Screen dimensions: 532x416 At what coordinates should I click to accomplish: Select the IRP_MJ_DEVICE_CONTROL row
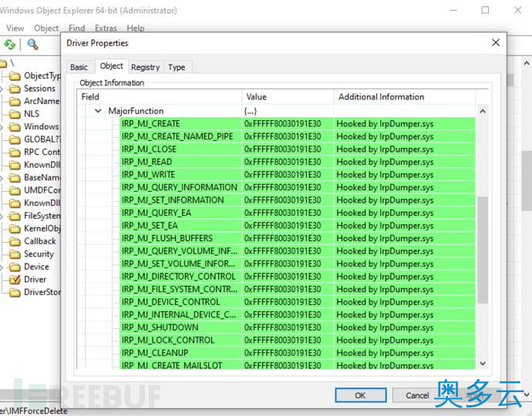(x=297, y=302)
